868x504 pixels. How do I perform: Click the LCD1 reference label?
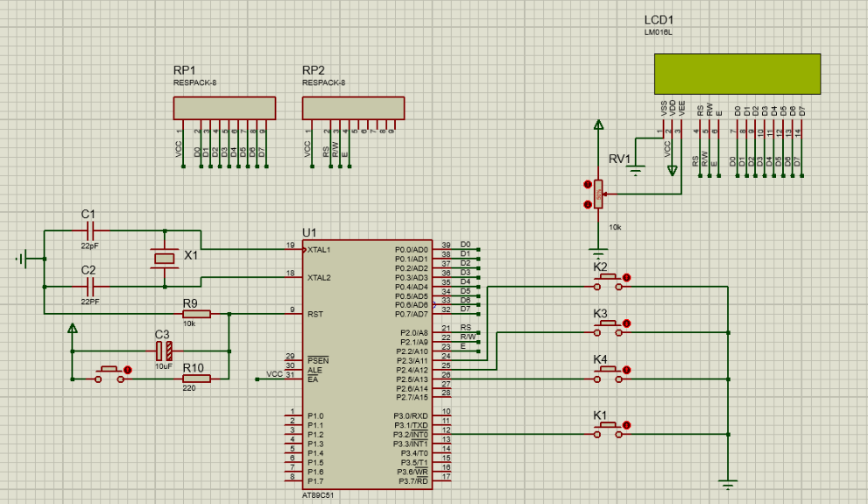(659, 20)
